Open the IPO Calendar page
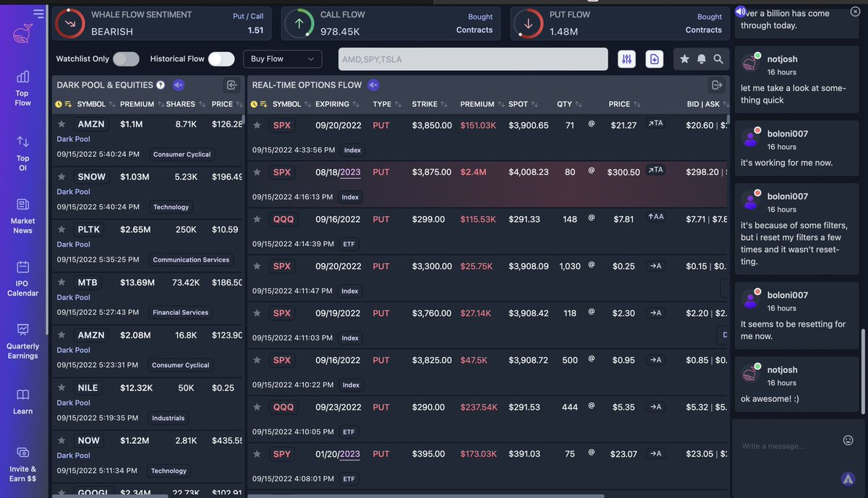Viewport: 868px width, 498px height. [x=22, y=278]
